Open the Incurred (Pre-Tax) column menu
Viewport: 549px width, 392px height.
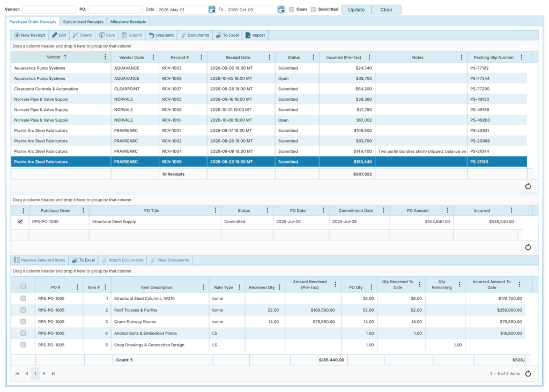369,57
